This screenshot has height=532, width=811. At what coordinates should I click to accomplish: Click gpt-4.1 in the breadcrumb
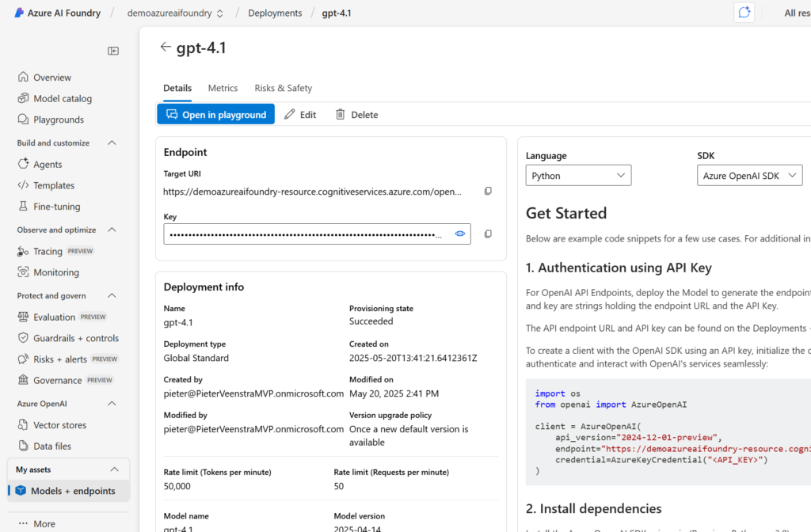(337, 13)
